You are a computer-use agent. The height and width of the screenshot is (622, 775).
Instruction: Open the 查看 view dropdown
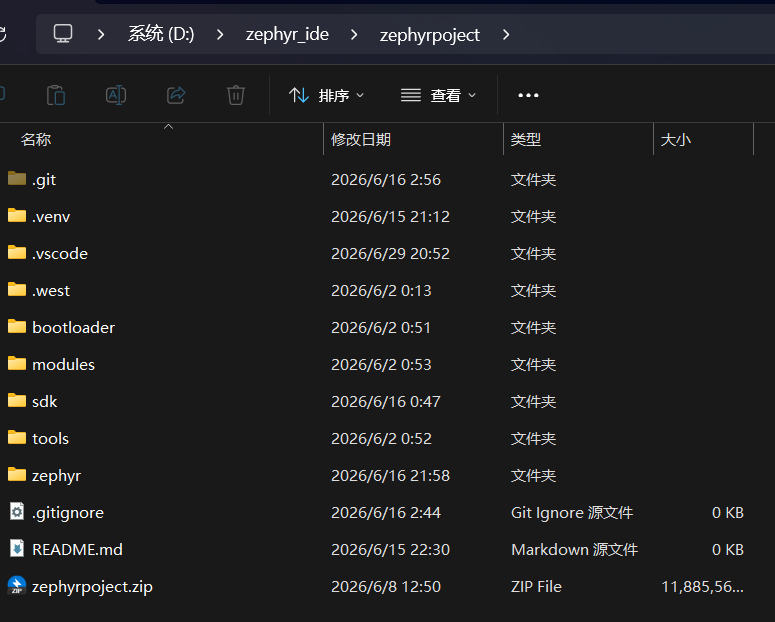point(438,95)
